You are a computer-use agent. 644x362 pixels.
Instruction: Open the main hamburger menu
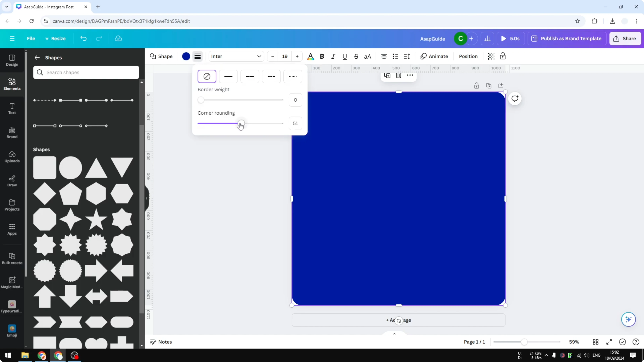12,38
